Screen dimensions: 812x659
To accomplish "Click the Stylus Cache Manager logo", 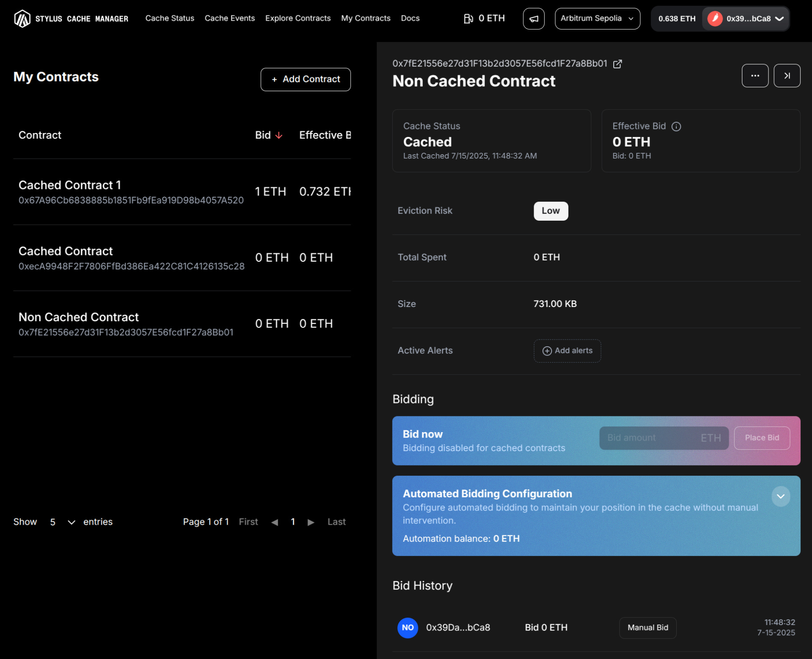I will [x=71, y=19].
